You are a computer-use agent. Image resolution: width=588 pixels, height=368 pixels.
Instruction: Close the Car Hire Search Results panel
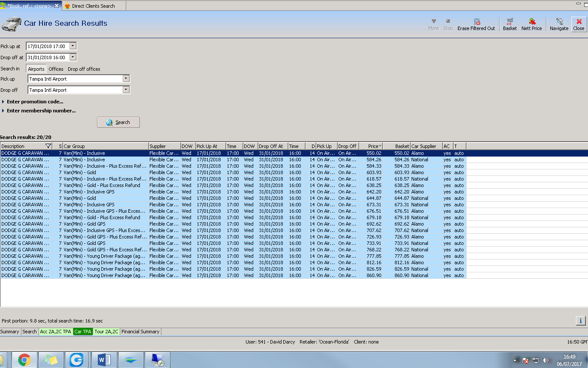[579, 24]
